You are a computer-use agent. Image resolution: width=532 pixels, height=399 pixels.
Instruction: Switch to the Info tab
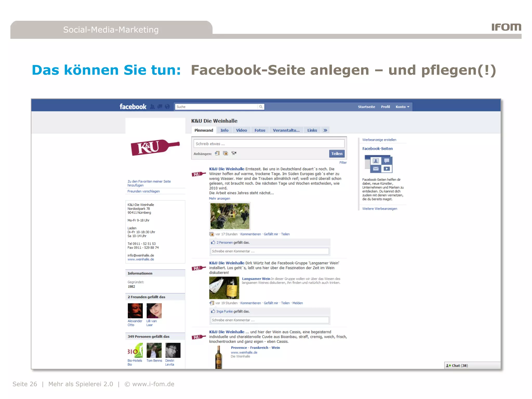224,130
